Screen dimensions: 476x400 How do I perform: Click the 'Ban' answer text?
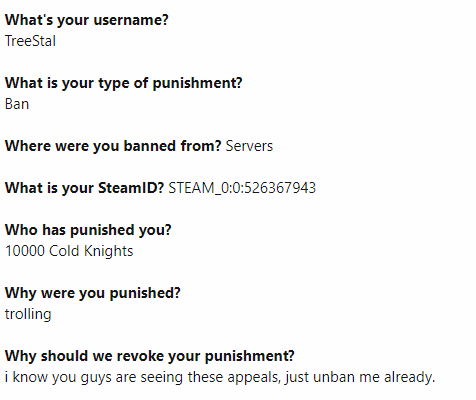point(17,104)
